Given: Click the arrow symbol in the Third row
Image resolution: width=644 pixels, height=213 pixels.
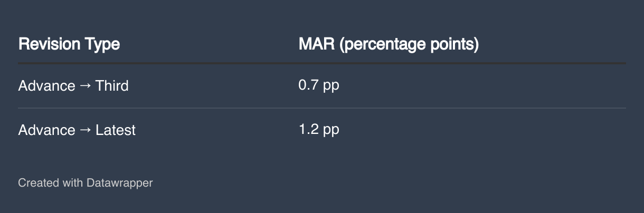Looking at the screenshot, I should [x=86, y=86].
